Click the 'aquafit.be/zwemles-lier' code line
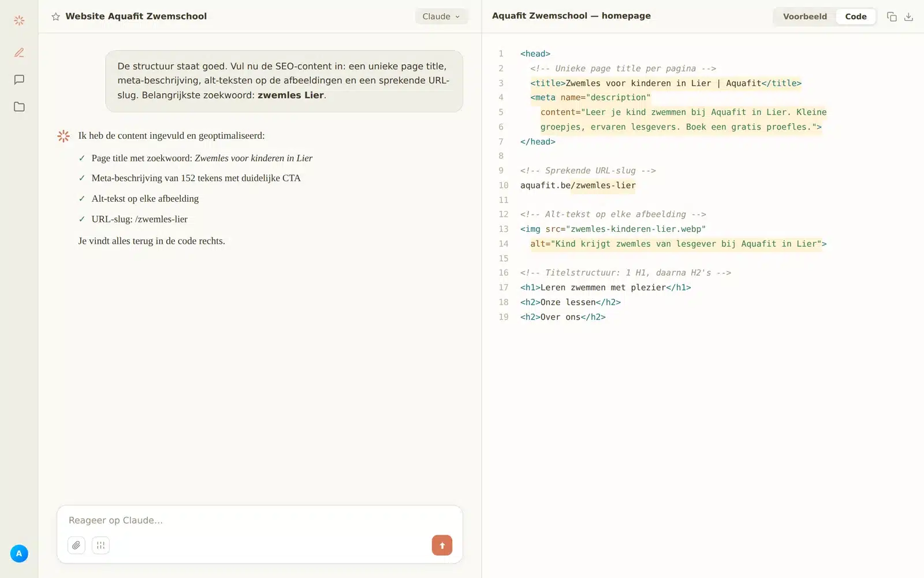Viewport: 924px width, 578px height. click(x=578, y=186)
